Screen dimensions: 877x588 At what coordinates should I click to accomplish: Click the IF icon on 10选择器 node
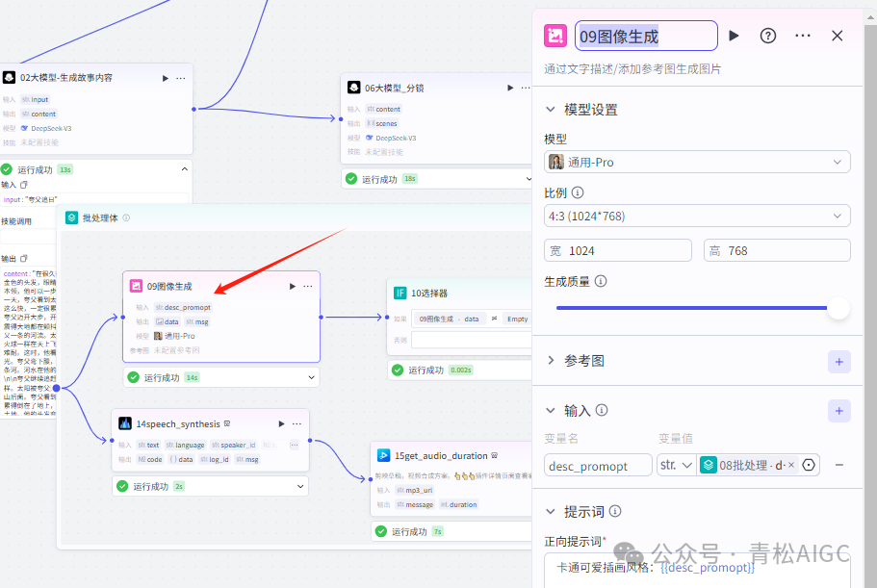pos(399,292)
